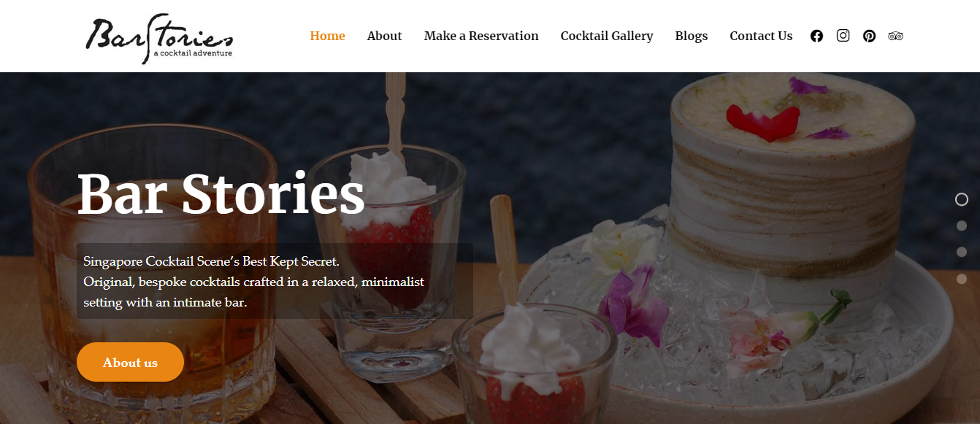Select the second slider dot indicator

coord(962,226)
